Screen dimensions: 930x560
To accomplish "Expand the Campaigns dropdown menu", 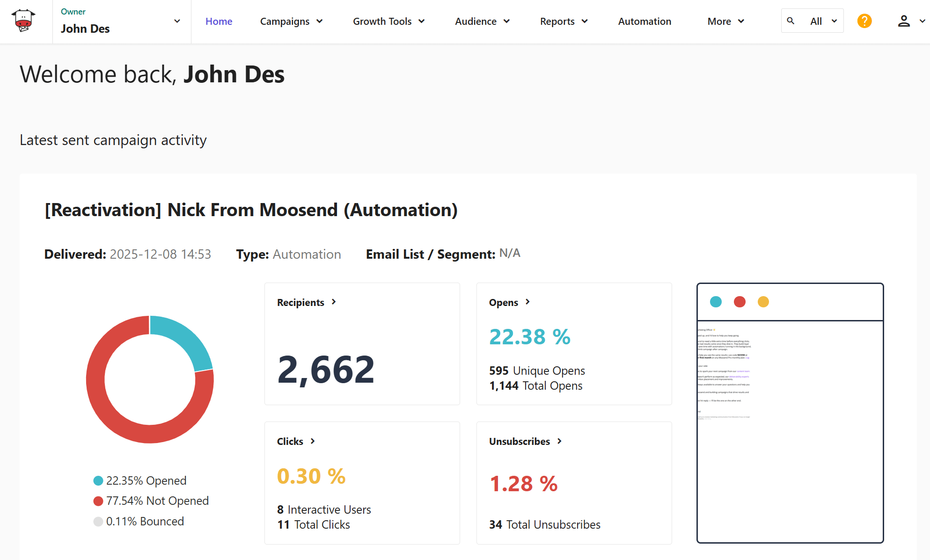I will tap(291, 21).
